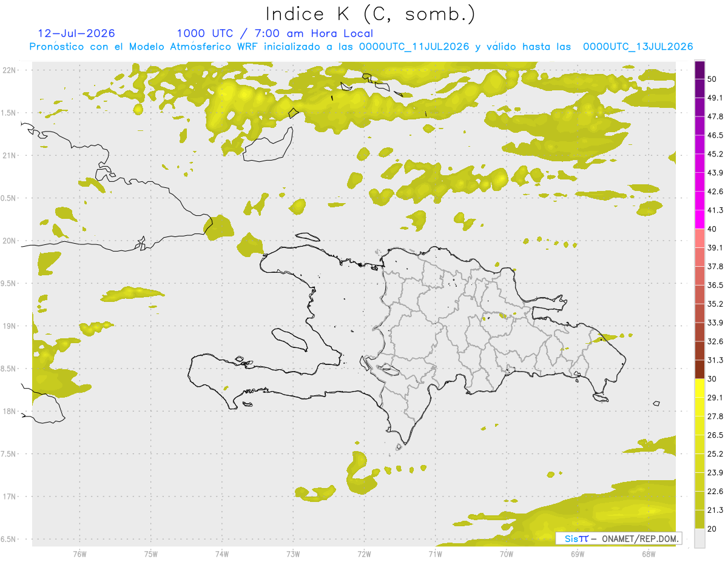Click the "49.1" color scale label
728x562 pixels.
(715, 98)
